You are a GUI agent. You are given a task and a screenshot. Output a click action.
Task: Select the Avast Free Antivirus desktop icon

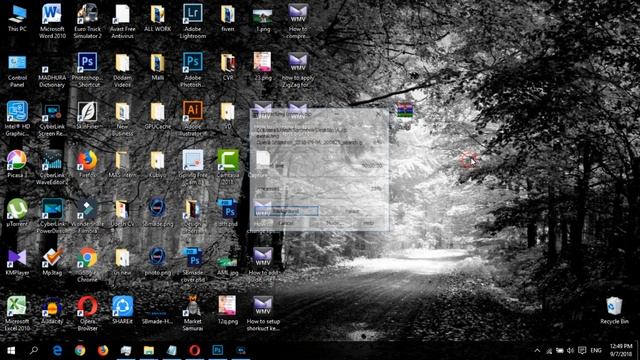tap(122, 21)
